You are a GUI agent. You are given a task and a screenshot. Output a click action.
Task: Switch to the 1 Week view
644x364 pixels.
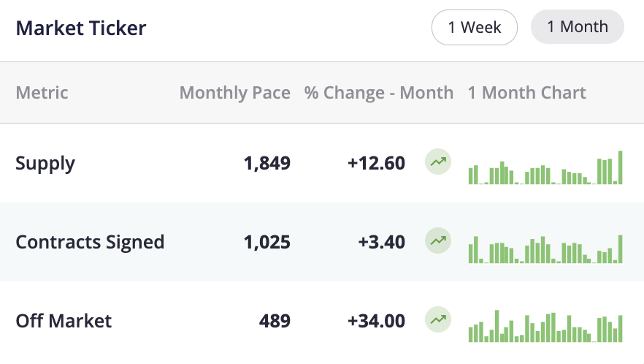point(475,27)
